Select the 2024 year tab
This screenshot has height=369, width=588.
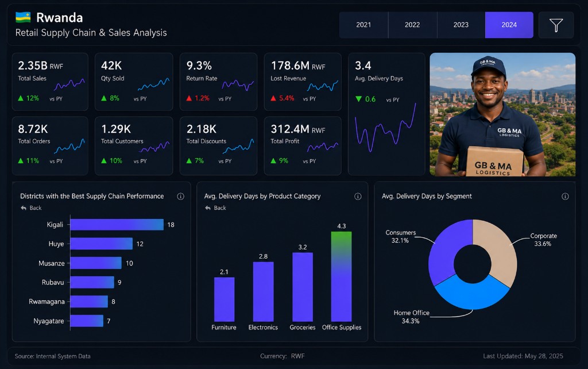509,25
